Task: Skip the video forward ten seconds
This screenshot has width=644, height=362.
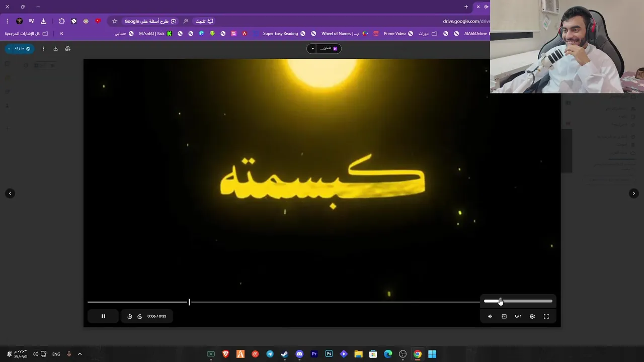Action: click(140, 316)
